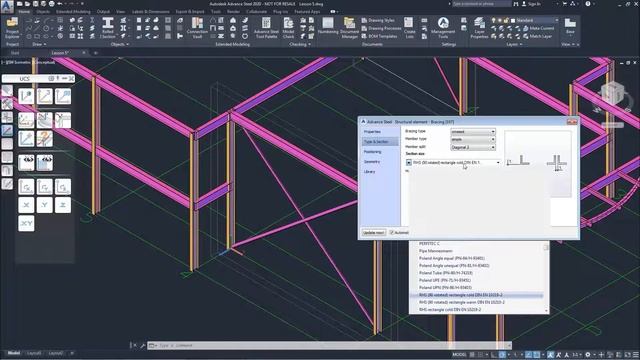Open the Output ribbon tab
The height and width of the screenshot is (360, 640).
click(103, 12)
